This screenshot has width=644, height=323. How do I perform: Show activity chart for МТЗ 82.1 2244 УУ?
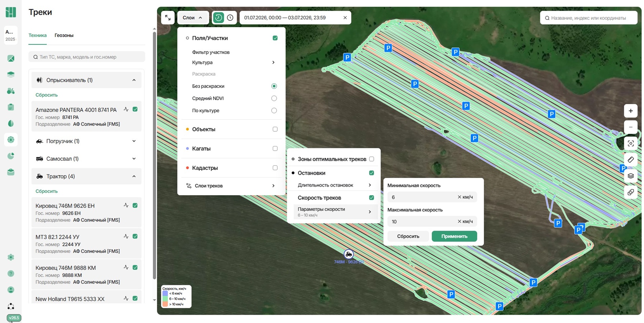(x=126, y=237)
